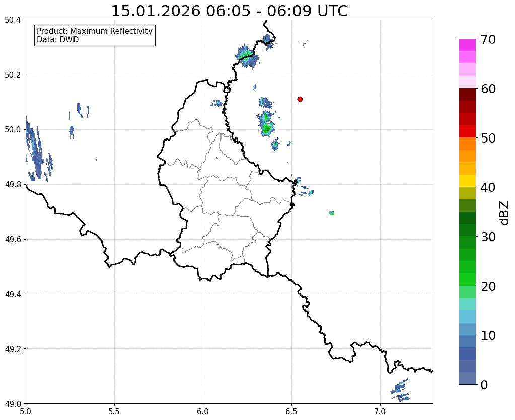Click the y-axis label '49.6'

[x=13, y=240]
